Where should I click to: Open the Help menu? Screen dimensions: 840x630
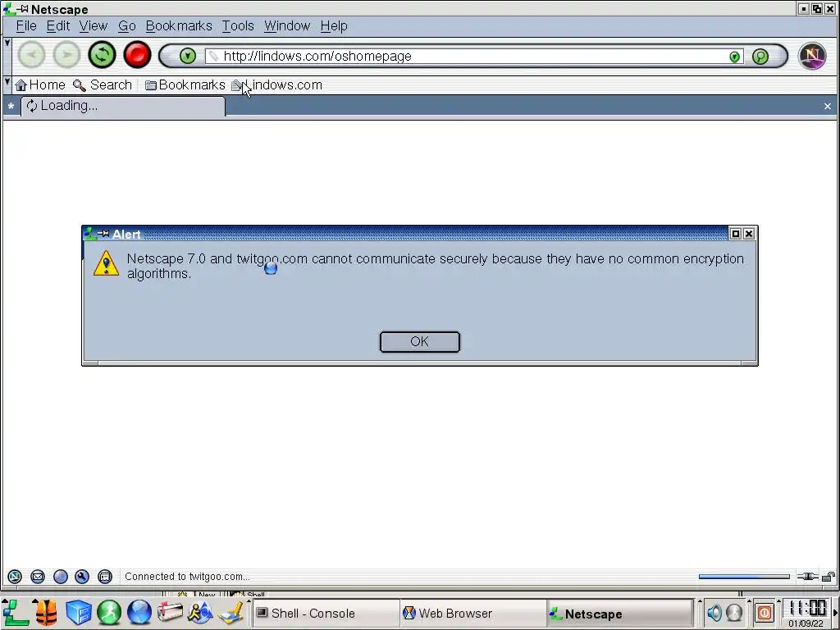pyautogui.click(x=334, y=25)
